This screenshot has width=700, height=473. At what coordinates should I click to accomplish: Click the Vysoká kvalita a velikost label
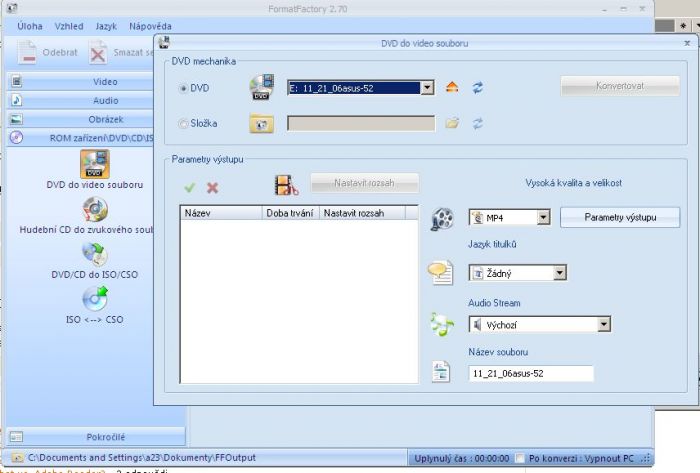(x=573, y=183)
